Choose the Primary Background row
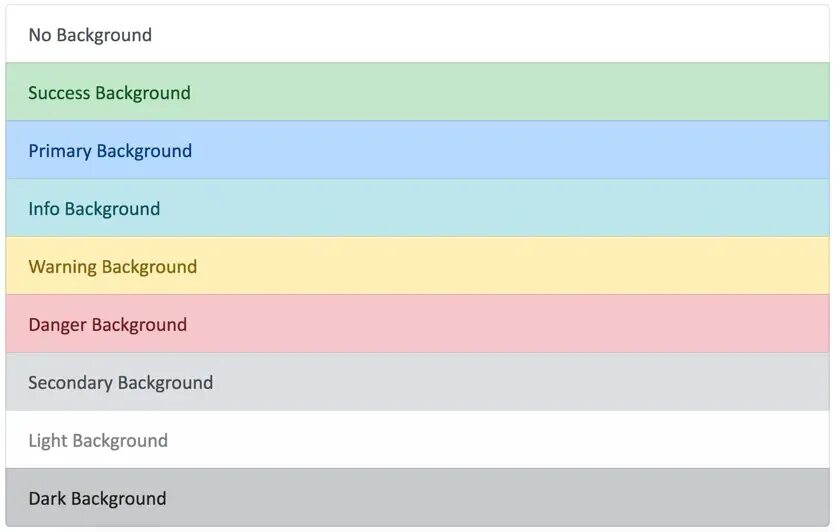The image size is (835, 532). click(x=417, y=151)
